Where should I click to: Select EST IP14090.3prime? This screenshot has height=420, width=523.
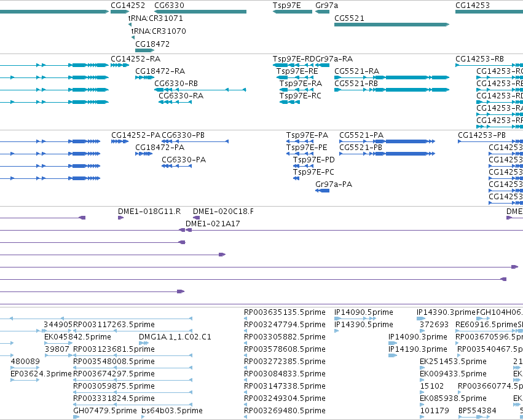pos(418,337)
